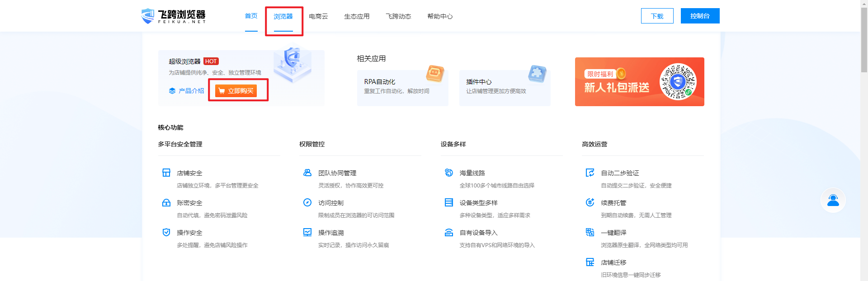This screenshot has width=868, height=281.
Task: Click the massive lines globe icon
Action: pyautogui.click(x=449, y=173)
